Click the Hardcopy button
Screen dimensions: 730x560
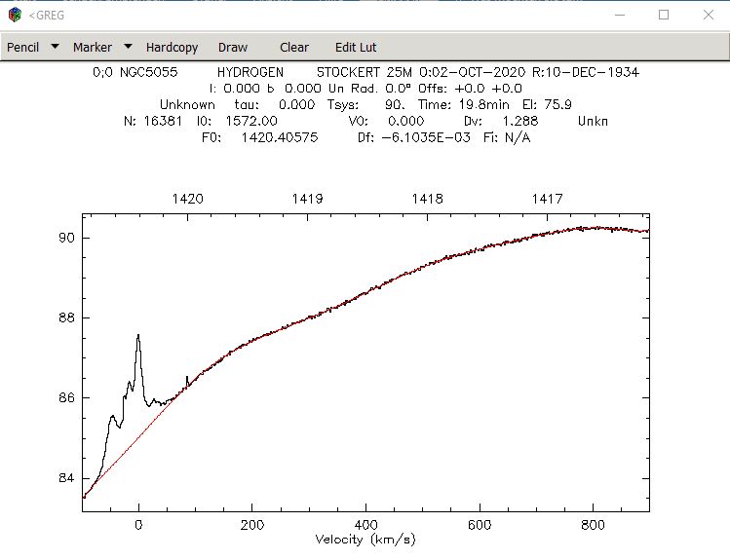pyautogui.click(x=172, y=48)
